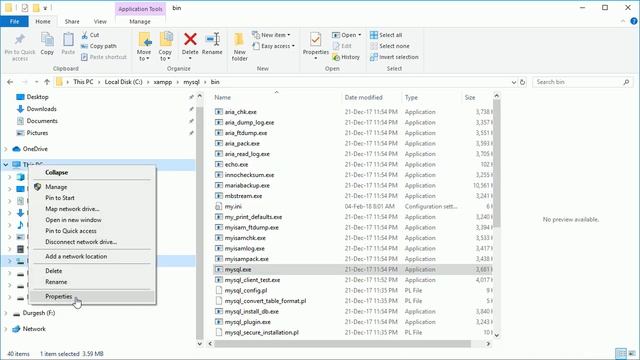Click Local Disk (C:) breadcrumb

[x=123, y=82]
